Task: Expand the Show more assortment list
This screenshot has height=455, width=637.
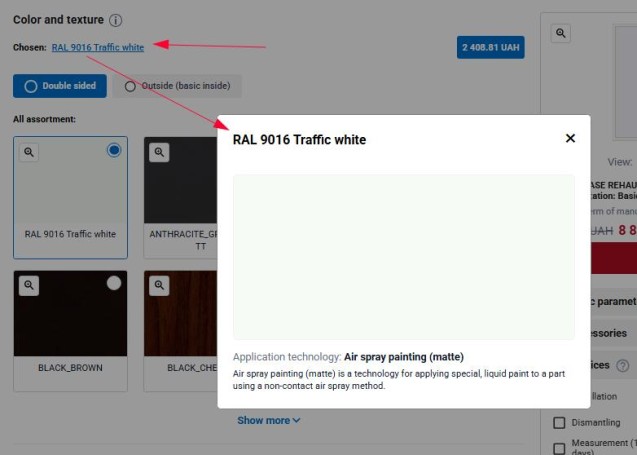Action: tap(268, 420)
